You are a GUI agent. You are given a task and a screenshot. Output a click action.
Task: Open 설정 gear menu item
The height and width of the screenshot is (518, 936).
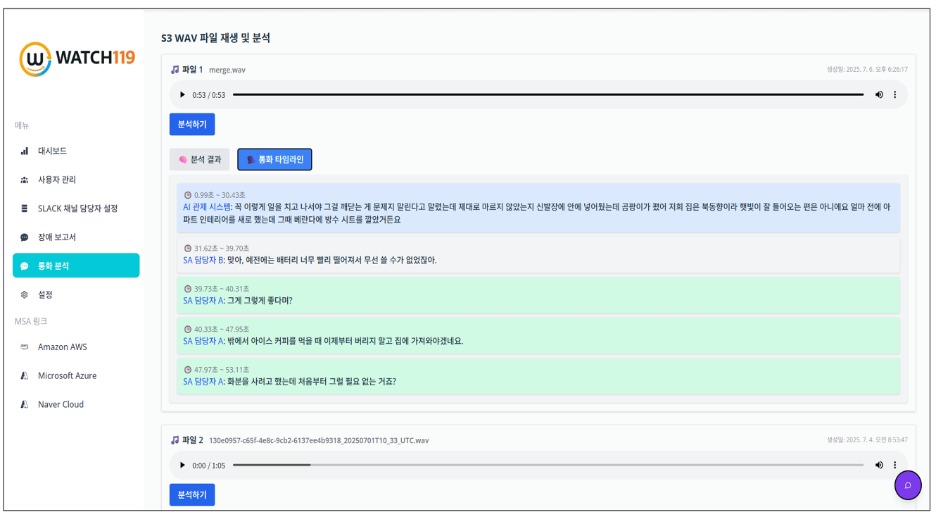(x=44, y=295)
